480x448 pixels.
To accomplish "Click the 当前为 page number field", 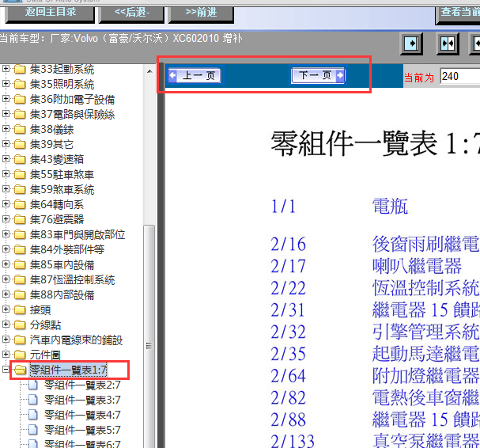I will 459,77.
